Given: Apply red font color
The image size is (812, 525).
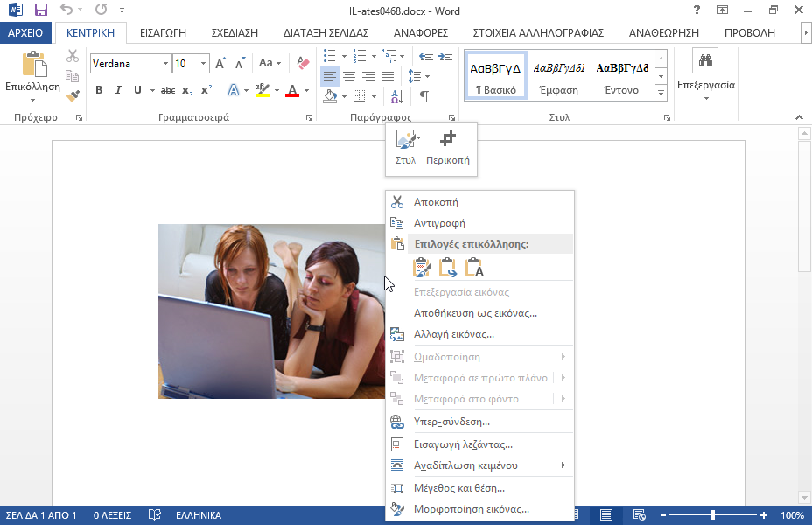Looking at the screenshot, I should tap(292, 90).
